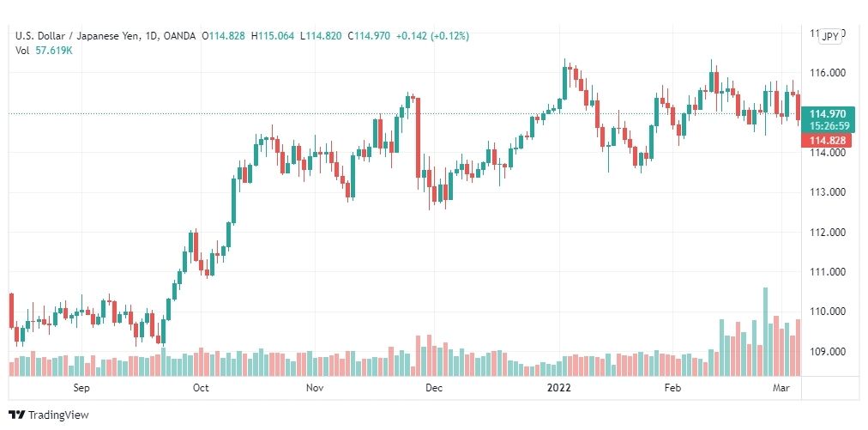868x430 pixels.
Task: Click the Nov marker on time axis
Action: coord(315,388)
